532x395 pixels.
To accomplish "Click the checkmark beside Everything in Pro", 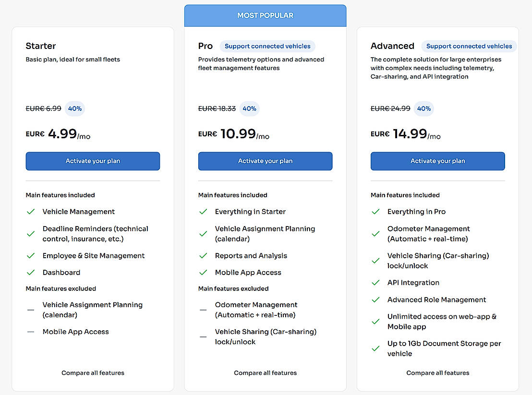I will pos(375,212).
